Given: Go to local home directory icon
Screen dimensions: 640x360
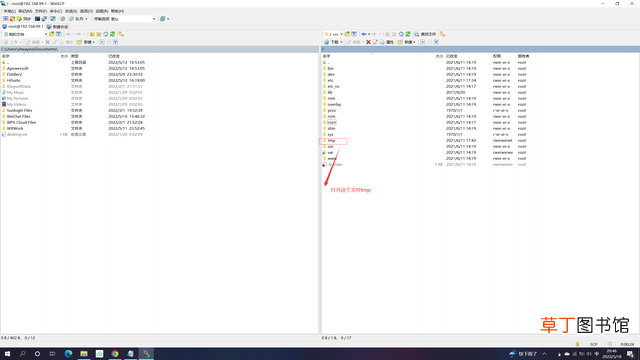Looking at the screenshot, I should (106, 34).
